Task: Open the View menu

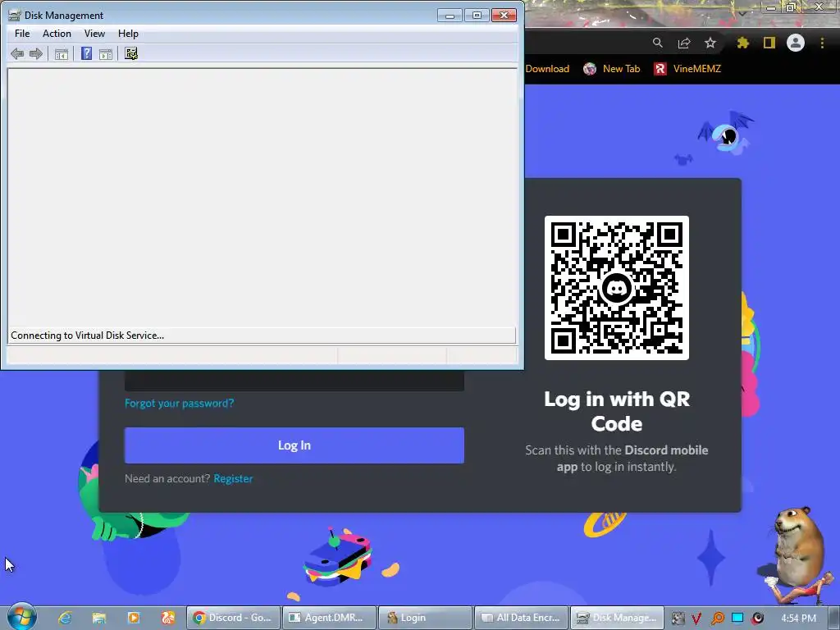Action: click(x=94, y=33)
